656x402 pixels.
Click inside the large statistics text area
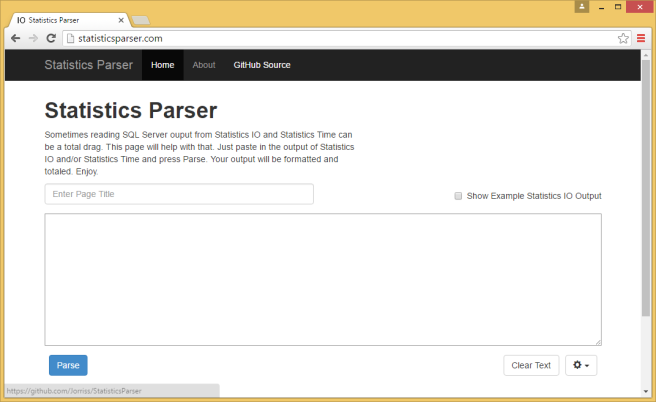coord(323,279)
